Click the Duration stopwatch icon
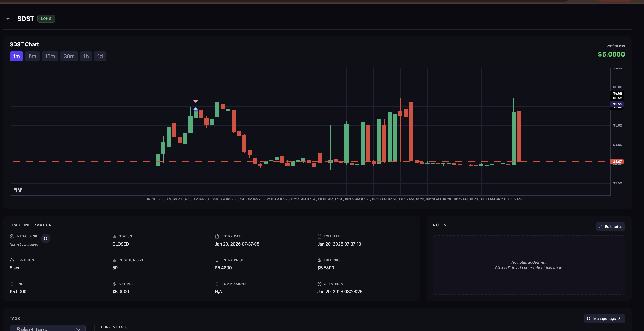This screenshot has width=644, height=331. [x=12, y=260]
